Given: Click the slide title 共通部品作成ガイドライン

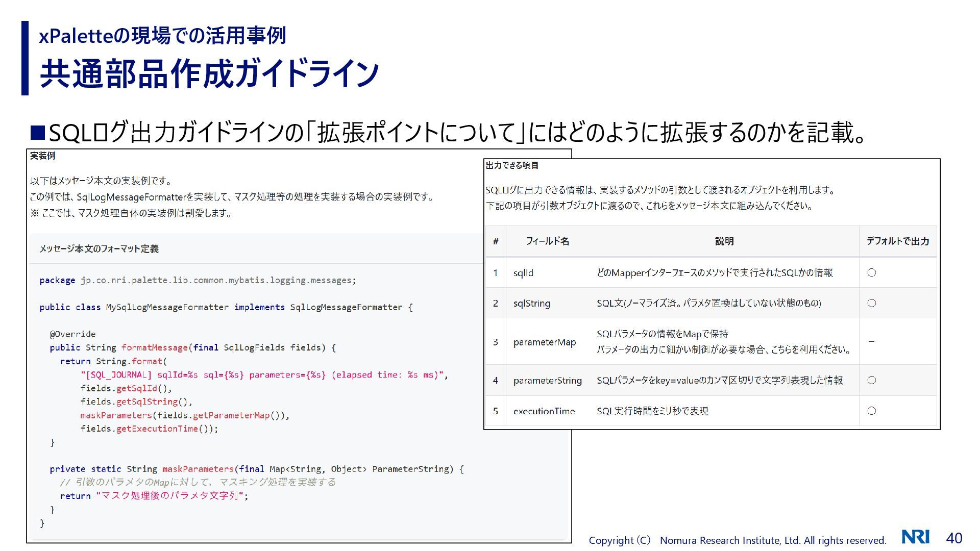Looking at the screenshot, I should point(209,74).
